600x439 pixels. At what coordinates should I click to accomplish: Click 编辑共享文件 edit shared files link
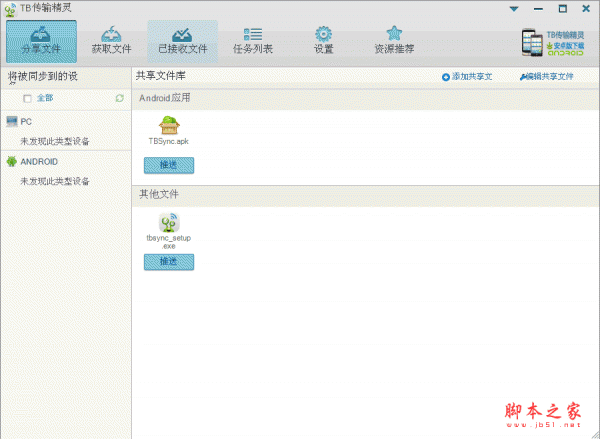[x=546, y=77]
